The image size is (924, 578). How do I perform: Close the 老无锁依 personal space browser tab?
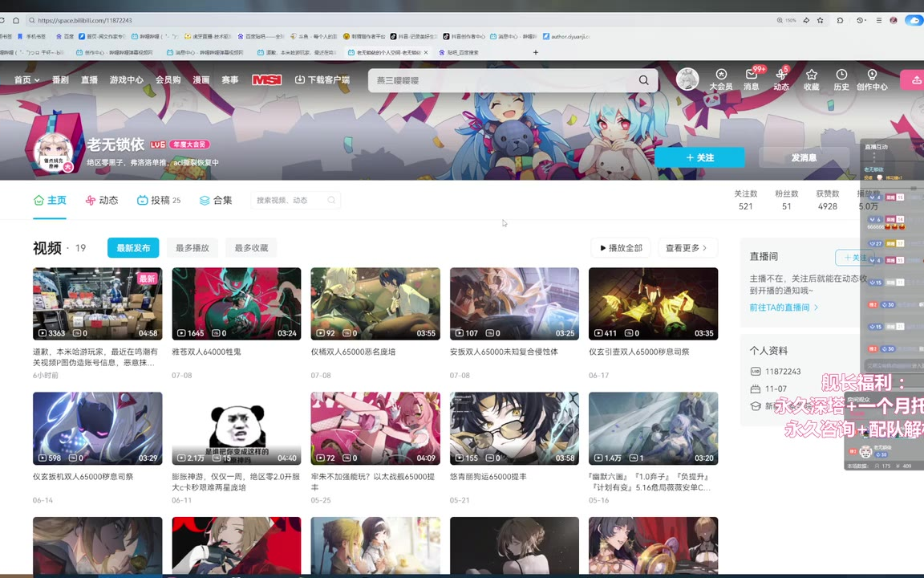[426, 52]
